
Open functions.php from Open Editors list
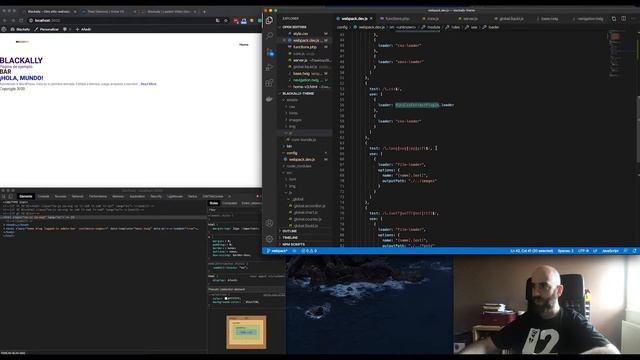pyautogui.click(x=305, y=47)
